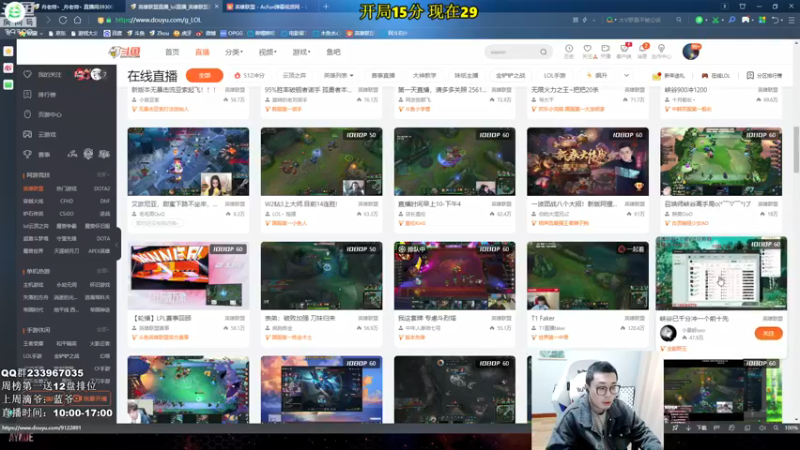Select the 赛事直播 filter tag
The height and width of the screenshot is (450, 800).
tap(383, 76)
